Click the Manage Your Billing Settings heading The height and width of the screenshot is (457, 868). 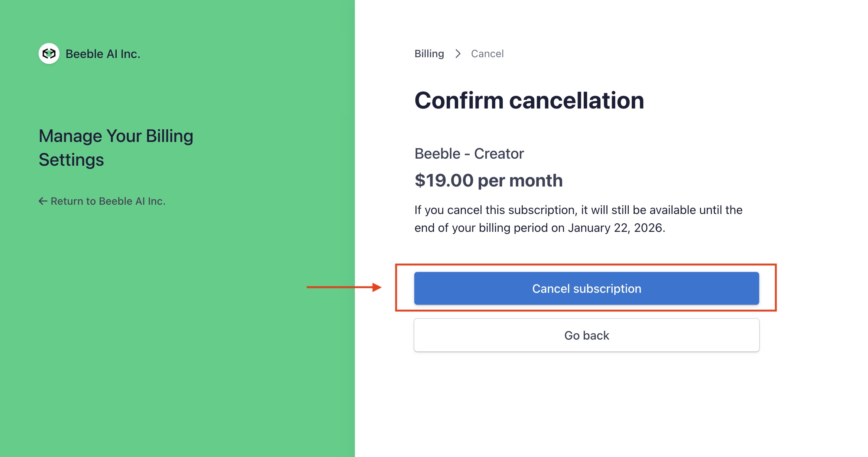[116, 136]
